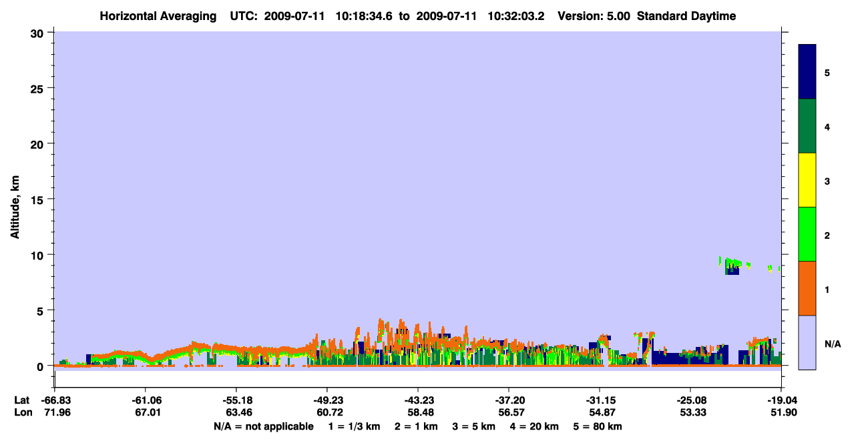Click latitude value -43.23
Screen dimensions: 868x445
(x=418, y=400)
